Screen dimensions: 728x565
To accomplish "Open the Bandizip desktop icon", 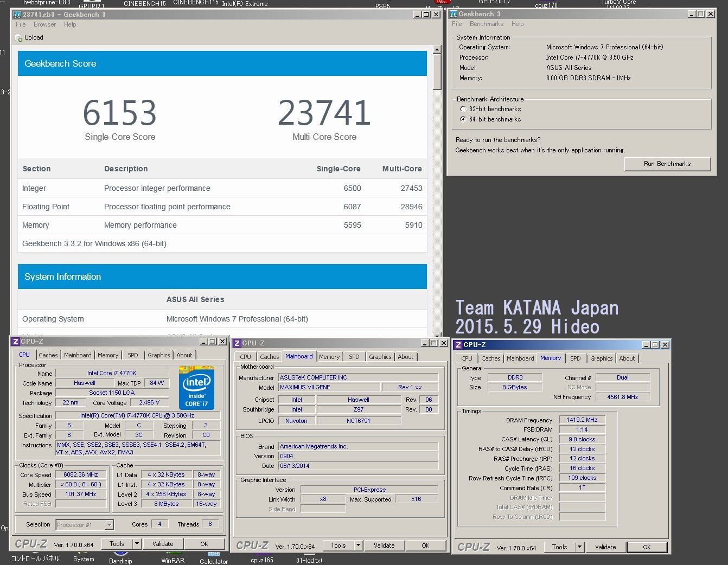I will (x=120, y=557).
